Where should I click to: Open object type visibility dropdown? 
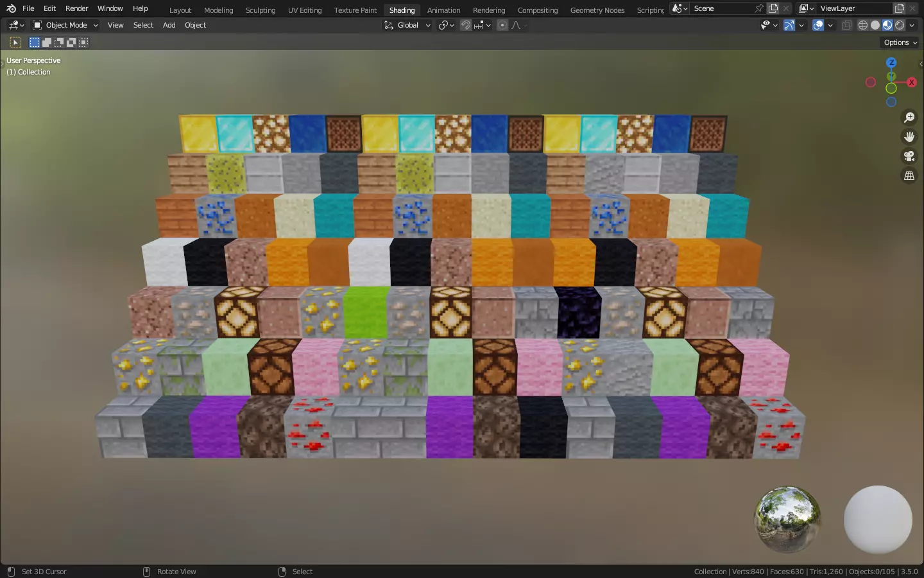pos(769,25)
